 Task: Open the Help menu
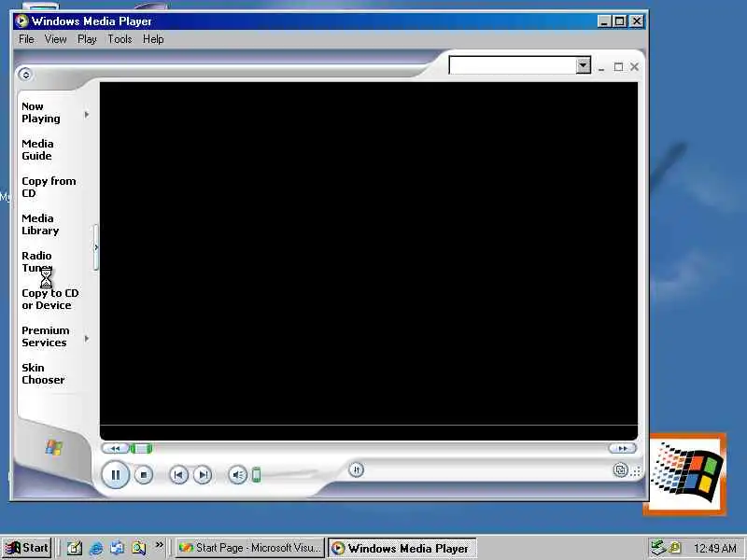153,39
